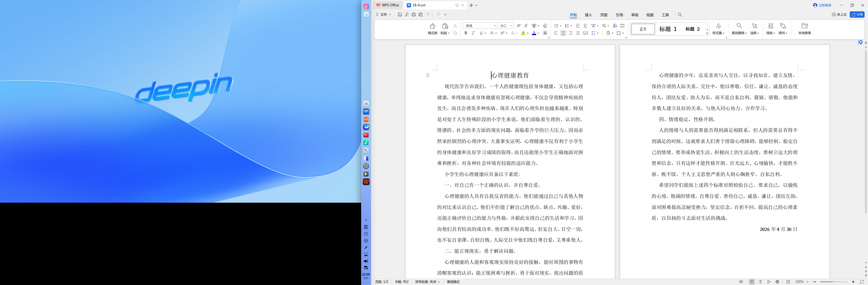Click the 分享 share button
This screenshot has height=285, width=868.
click(x=857, y=15)
